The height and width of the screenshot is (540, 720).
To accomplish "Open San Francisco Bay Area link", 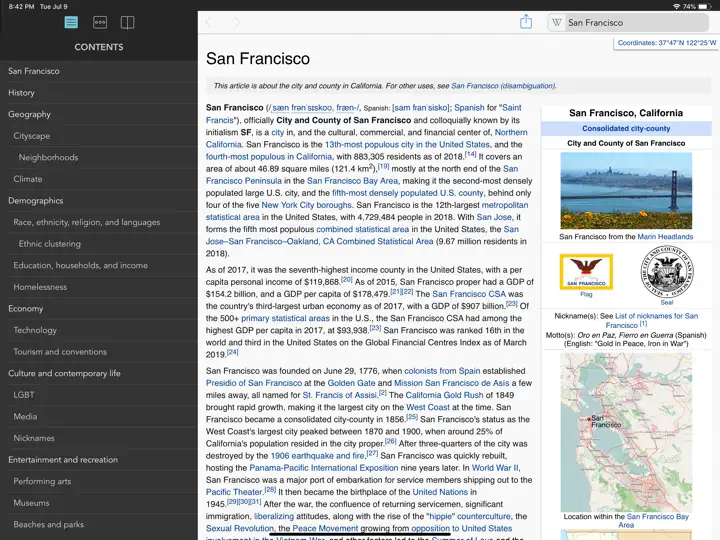I will [x=353, y=181].
